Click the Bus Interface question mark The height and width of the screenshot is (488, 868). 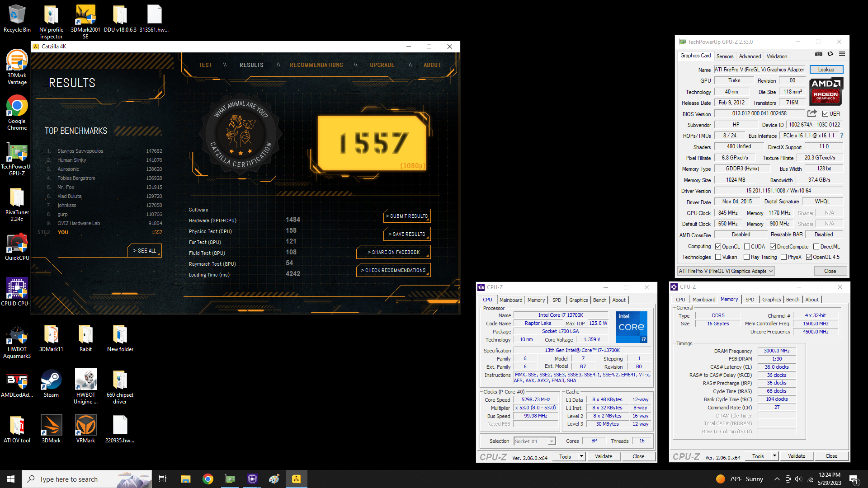point(841,136)
